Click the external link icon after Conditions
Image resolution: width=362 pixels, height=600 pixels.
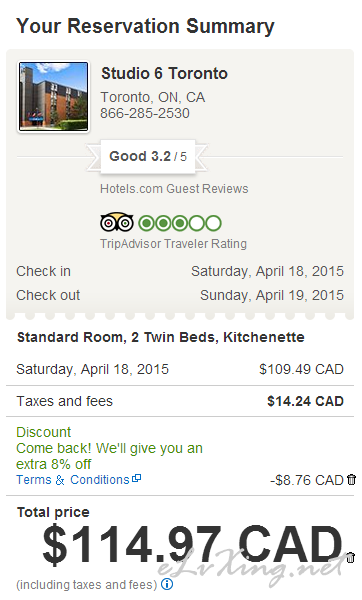click(136, 478)
